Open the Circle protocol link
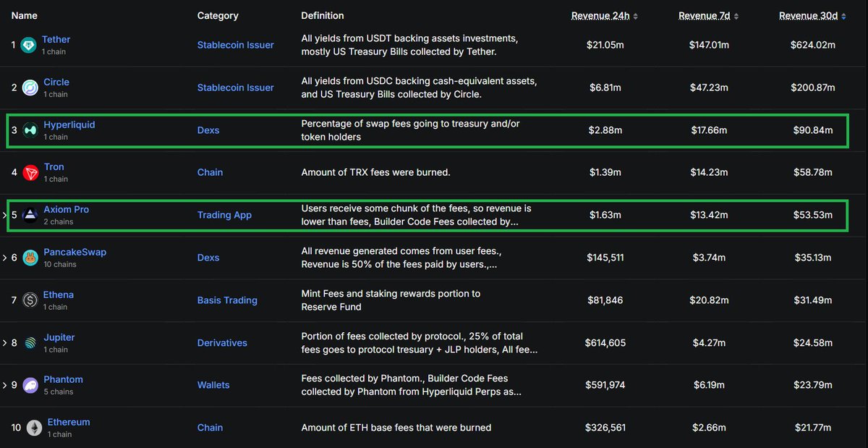868x448 pixels. (x=56, y=82)
